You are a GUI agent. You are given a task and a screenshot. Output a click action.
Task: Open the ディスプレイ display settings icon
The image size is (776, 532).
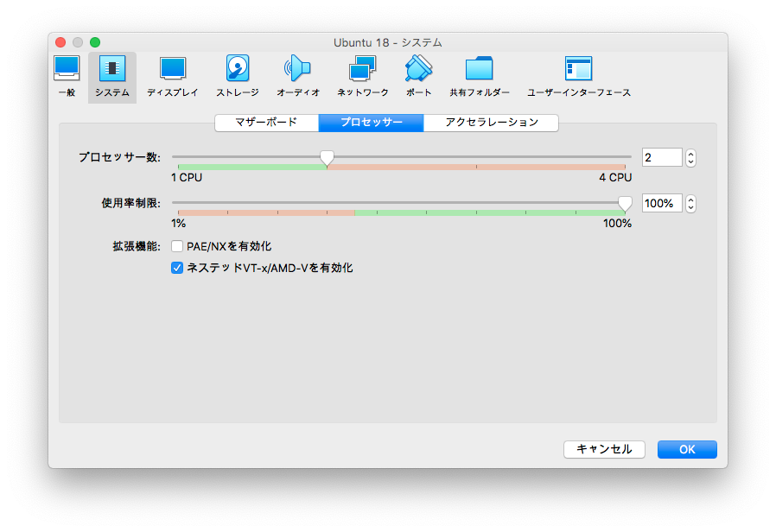coord(173,77)
